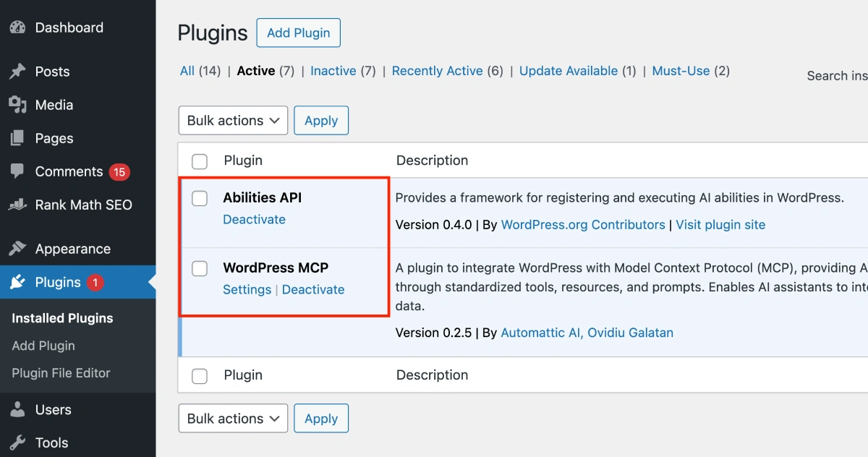This screenshot has width=868, height=457.
Task: Click top Description column header
Action: coord(432,161)
